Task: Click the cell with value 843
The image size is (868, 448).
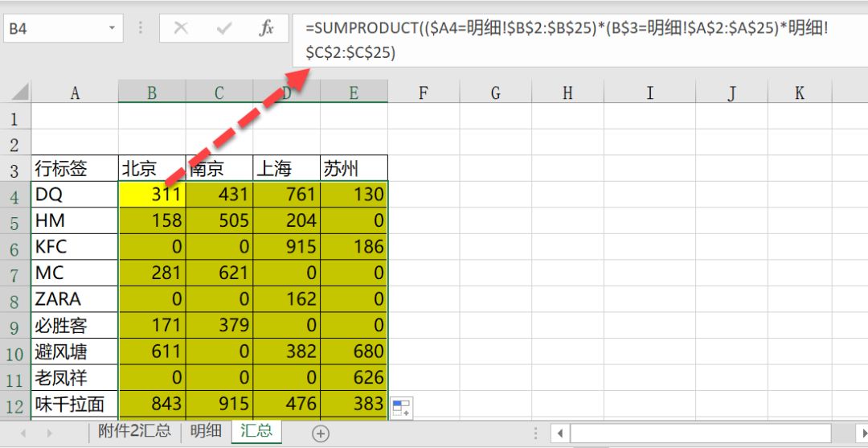Action: pos(152,405)
